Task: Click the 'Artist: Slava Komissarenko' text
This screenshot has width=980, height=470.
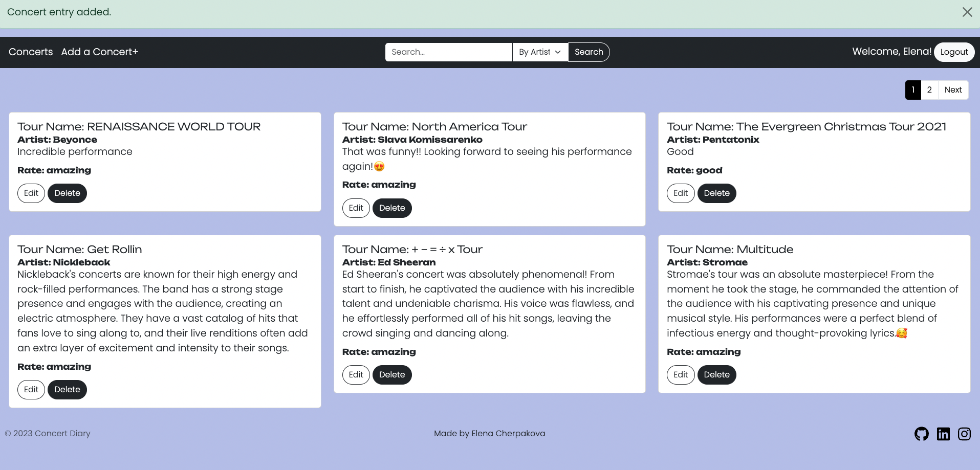Action: 412,140
